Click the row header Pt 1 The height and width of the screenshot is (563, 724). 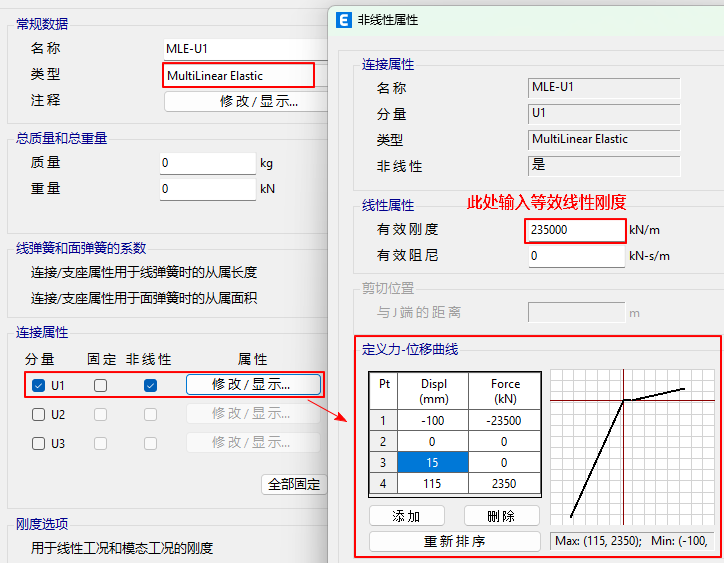(383, 420)
